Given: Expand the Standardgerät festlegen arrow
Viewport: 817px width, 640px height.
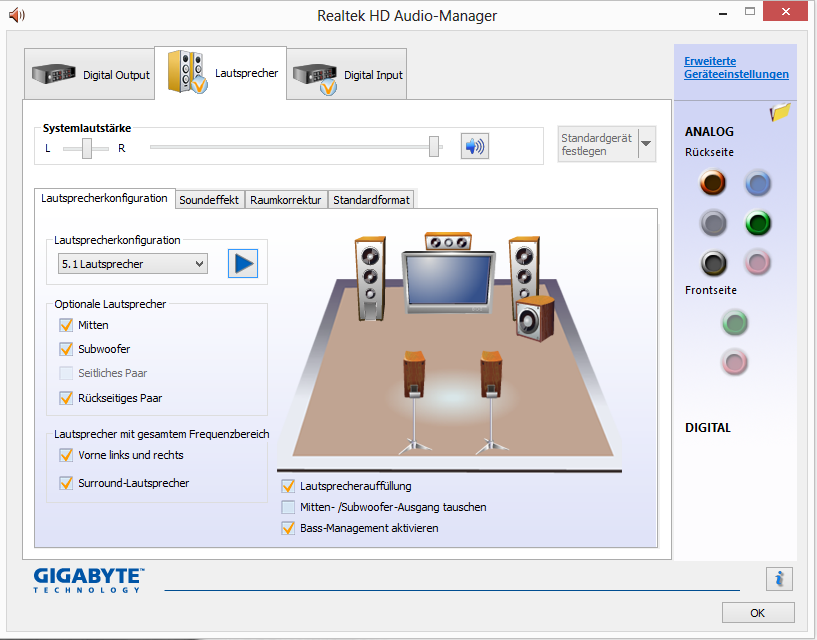Looking at the screenshot, I should (646, 144).
